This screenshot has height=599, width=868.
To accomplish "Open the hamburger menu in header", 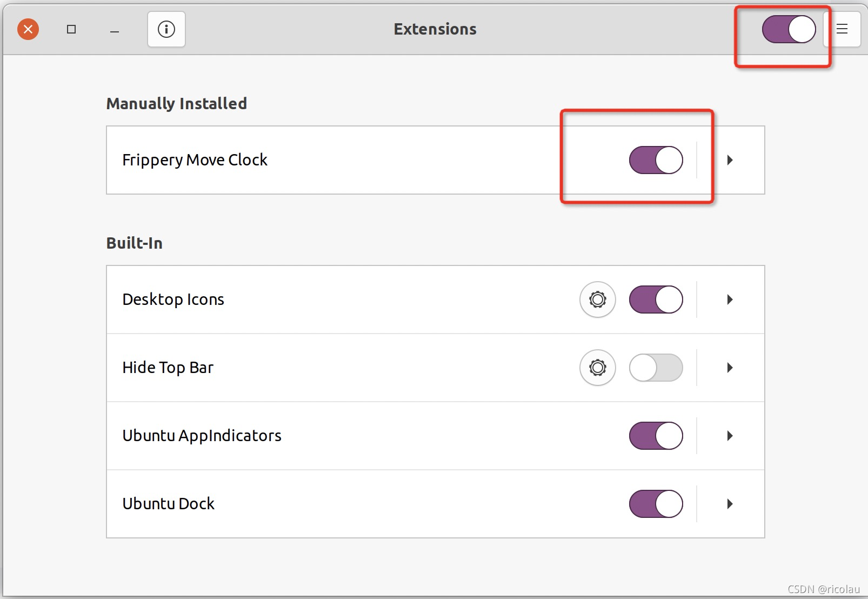I will pyautogui.click(x=842, y=29).
